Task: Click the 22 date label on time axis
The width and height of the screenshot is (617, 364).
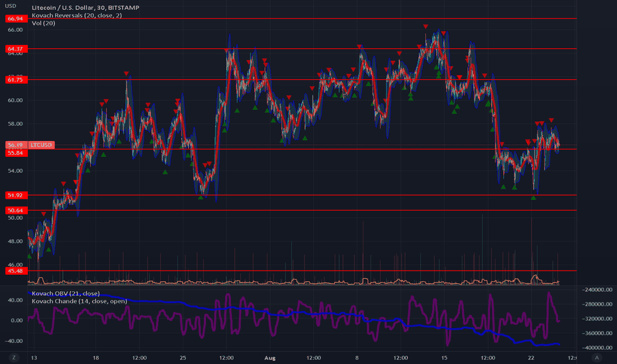Action: (531, 357)
